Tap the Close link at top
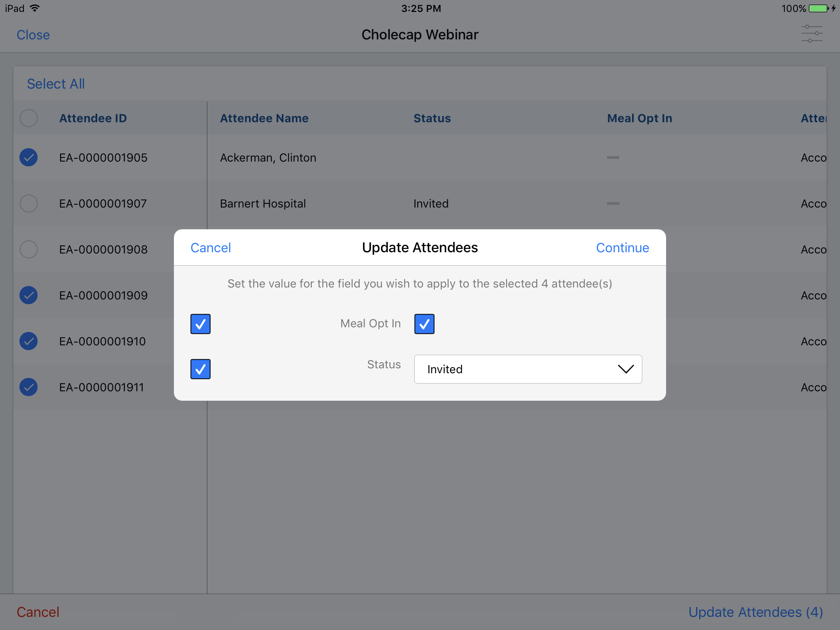This screenshot has height=630, width=840. [x=33, y=35]
